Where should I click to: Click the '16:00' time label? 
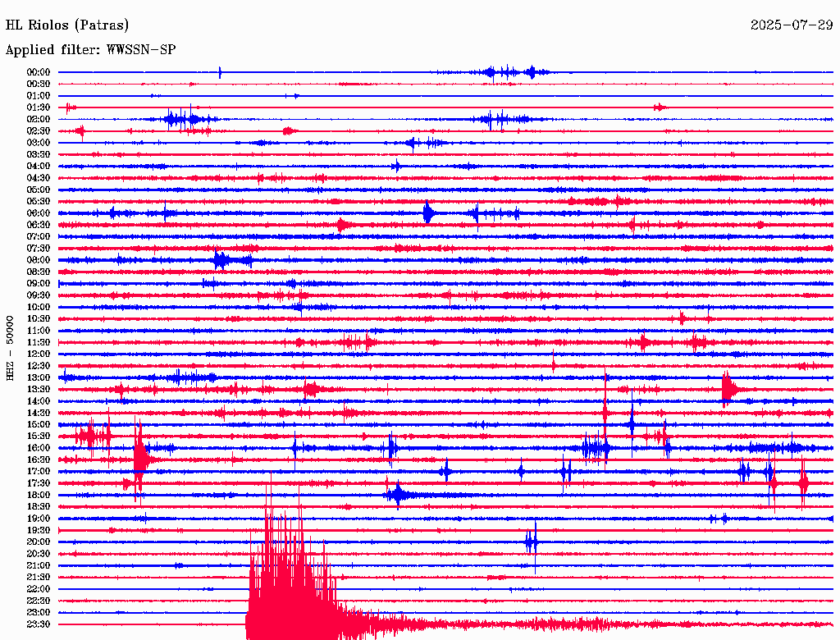(39, 448)
